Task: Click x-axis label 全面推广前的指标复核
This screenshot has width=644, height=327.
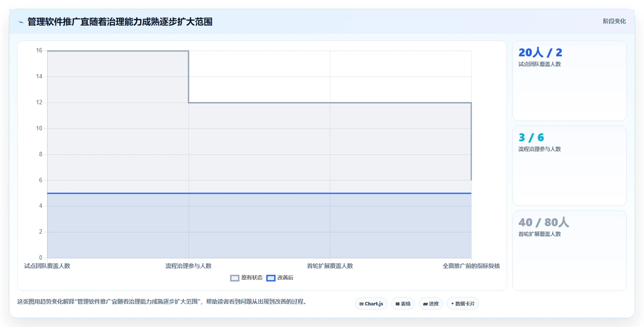Action: (471, 266)
